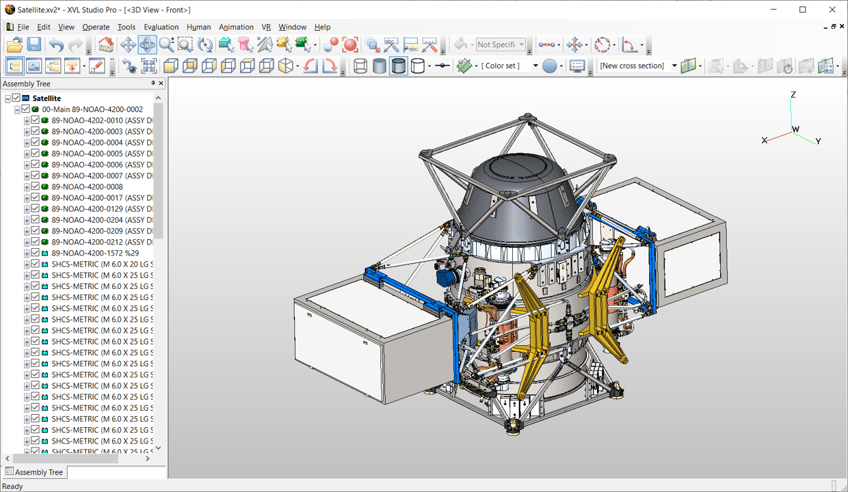Uncheck the 89-NOAO-4200-0017 assembly checkbox

pyautogui.click(x=35, y=198)
